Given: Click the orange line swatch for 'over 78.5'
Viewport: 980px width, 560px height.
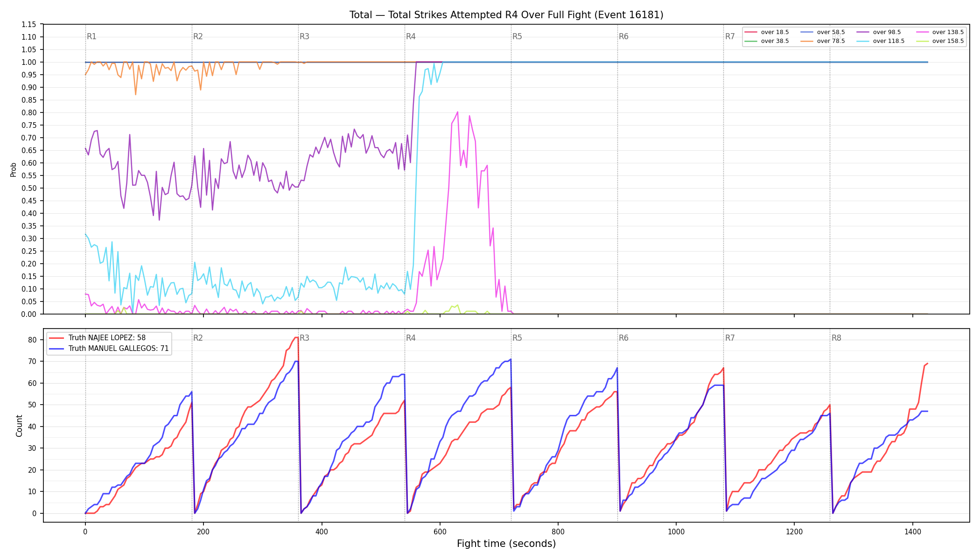Looking at the screenshot, I should point(807,41).
